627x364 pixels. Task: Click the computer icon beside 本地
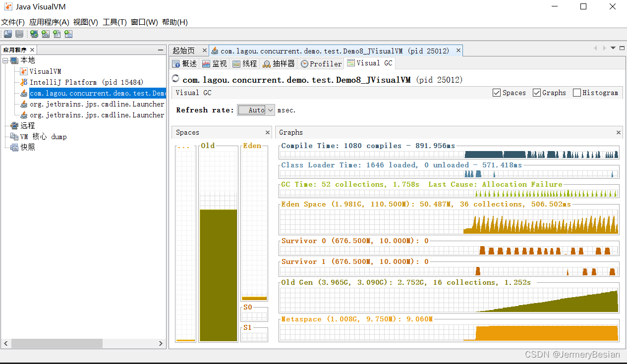click(x=14, y=60)
